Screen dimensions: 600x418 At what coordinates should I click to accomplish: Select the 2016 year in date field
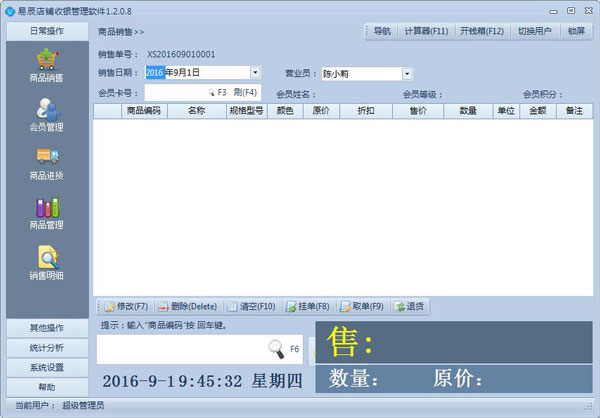(x=155, y=72)
